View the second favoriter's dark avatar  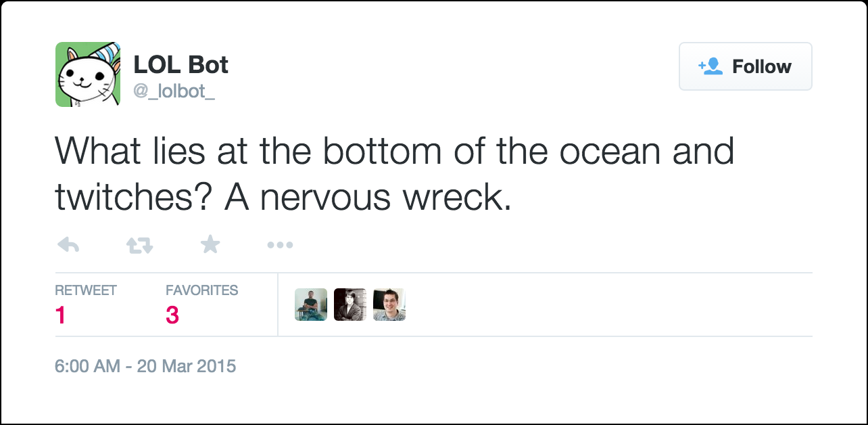[x=350, y=305]
